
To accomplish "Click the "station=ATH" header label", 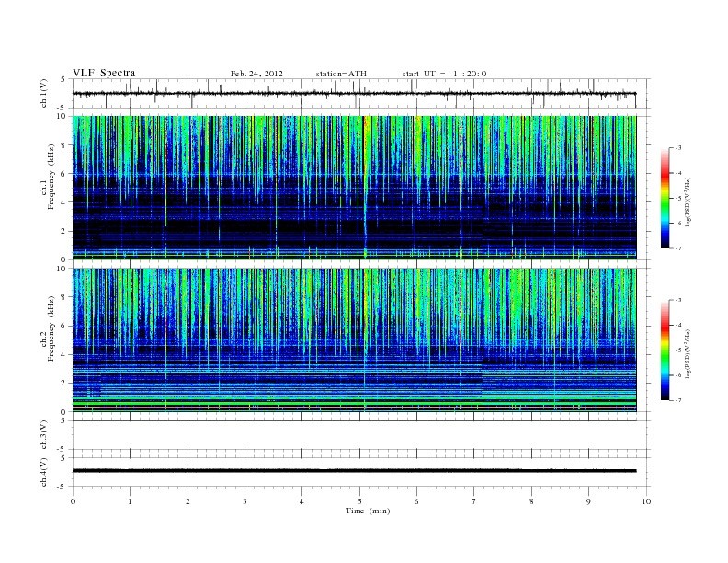I will [341, 74].
